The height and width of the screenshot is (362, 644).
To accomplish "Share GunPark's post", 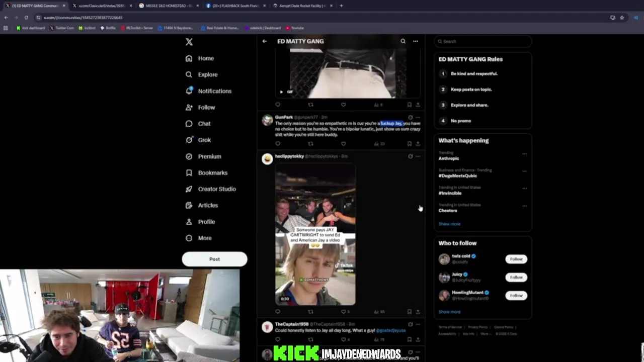I will point(418,144).
